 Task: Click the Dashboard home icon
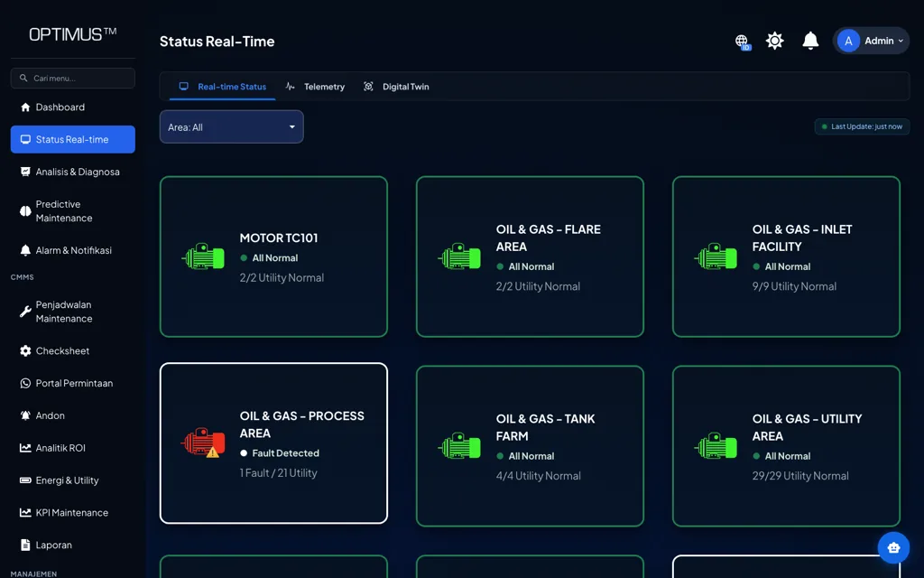click(25, 107)
